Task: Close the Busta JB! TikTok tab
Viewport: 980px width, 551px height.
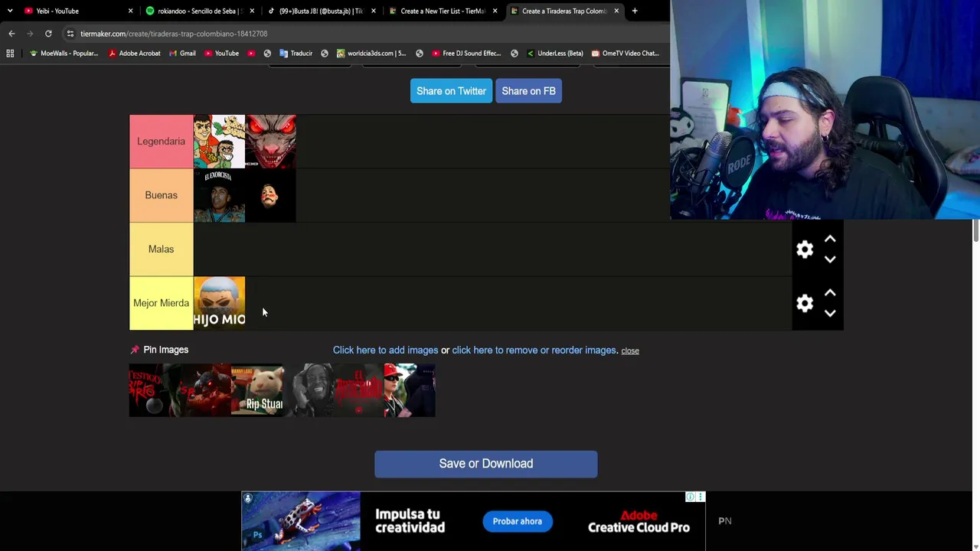Action: coord(374,11)
